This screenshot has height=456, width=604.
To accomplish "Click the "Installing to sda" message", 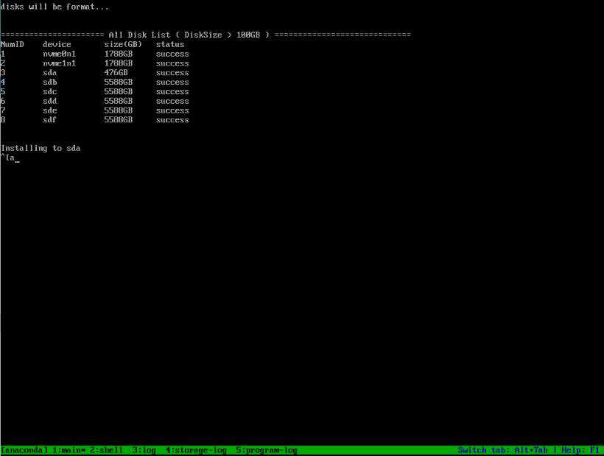I will click(x=40, y=148).
